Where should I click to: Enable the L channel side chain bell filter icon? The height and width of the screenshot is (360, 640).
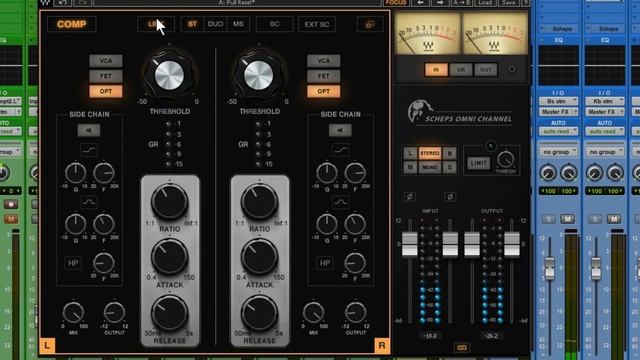pyautogui.click(x=89, y=202)
